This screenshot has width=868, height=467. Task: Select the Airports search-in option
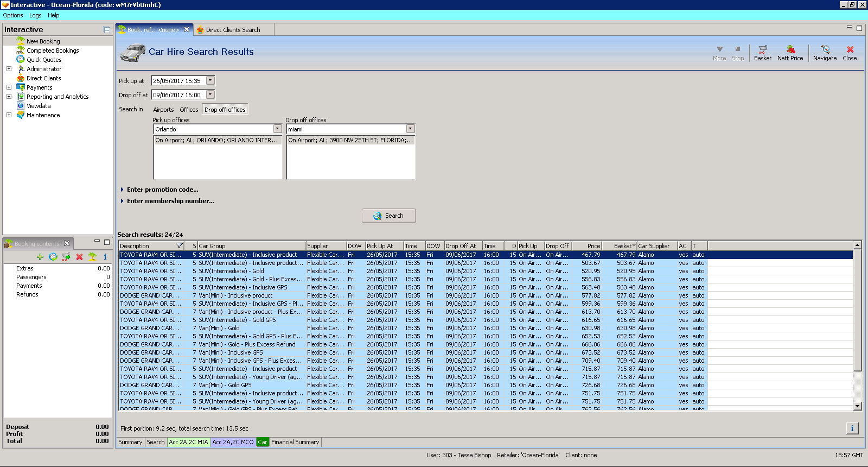tap(163, 110)
